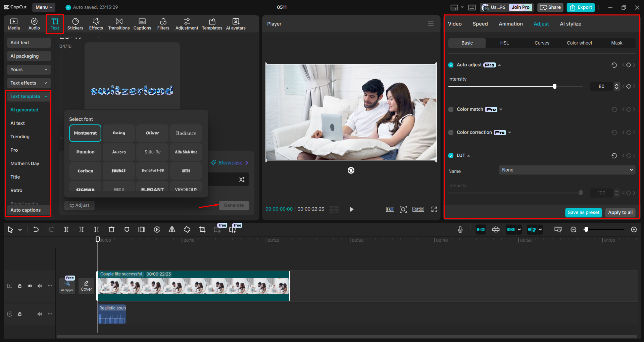This screenshot has height=342, width=644.
Task: Click the shuffle icon beside the prompt
Action: (242, 180)
